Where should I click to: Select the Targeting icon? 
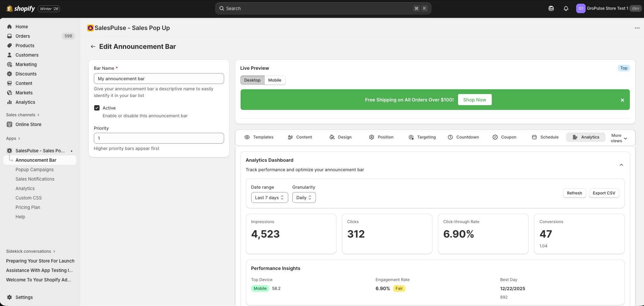(411, 137)
